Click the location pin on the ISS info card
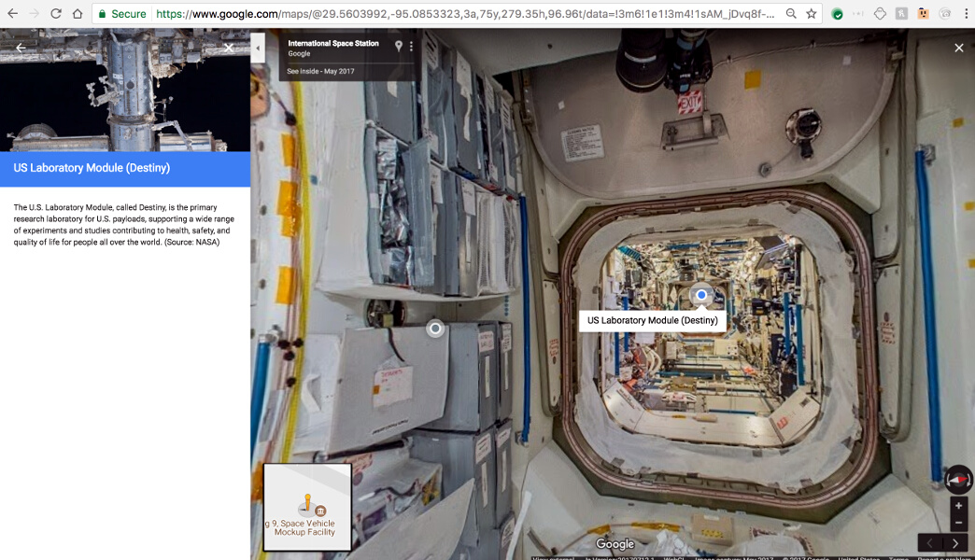The height and width of the screenshot is (560, 975). pyautogui.click(x=399, y=45)
